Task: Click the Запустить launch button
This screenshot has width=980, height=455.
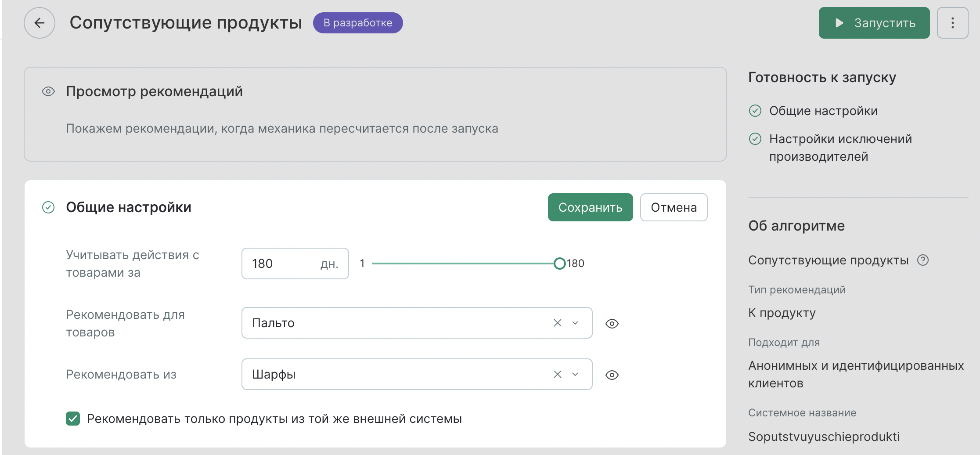Action: (874, 23)
